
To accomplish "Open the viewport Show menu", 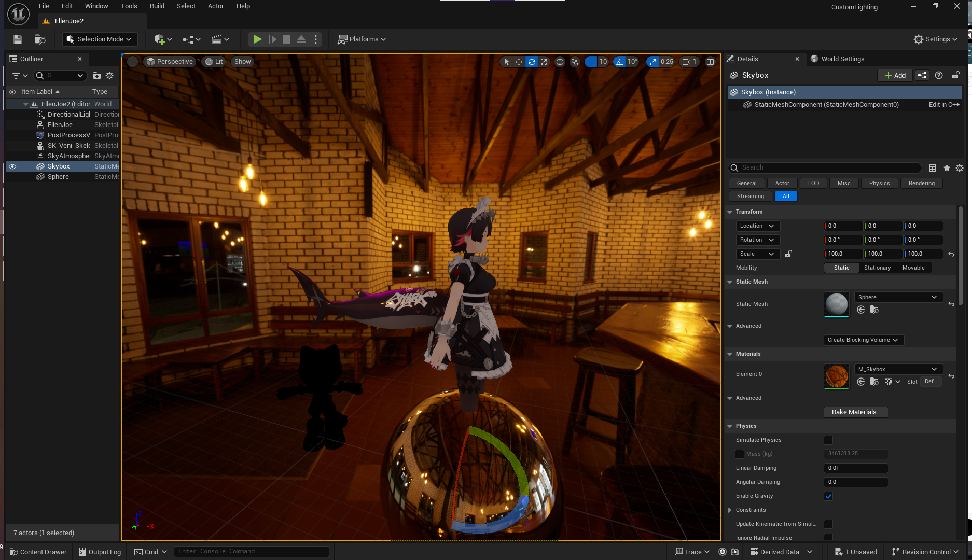I will click(242, 62).
